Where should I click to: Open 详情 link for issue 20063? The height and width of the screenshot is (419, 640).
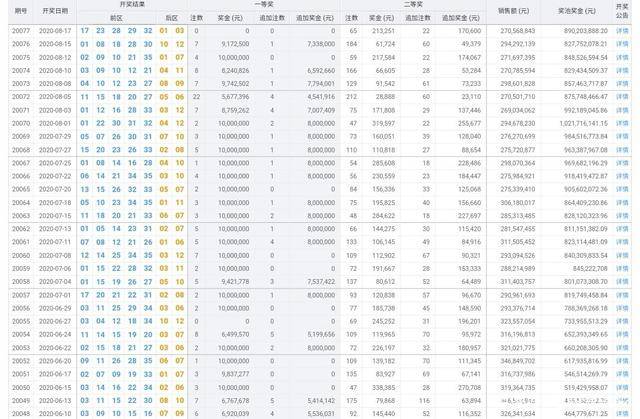tap(622, 216)
